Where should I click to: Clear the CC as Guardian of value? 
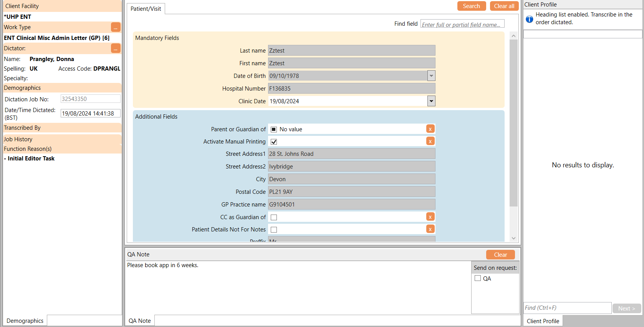[x=430, y=217]
